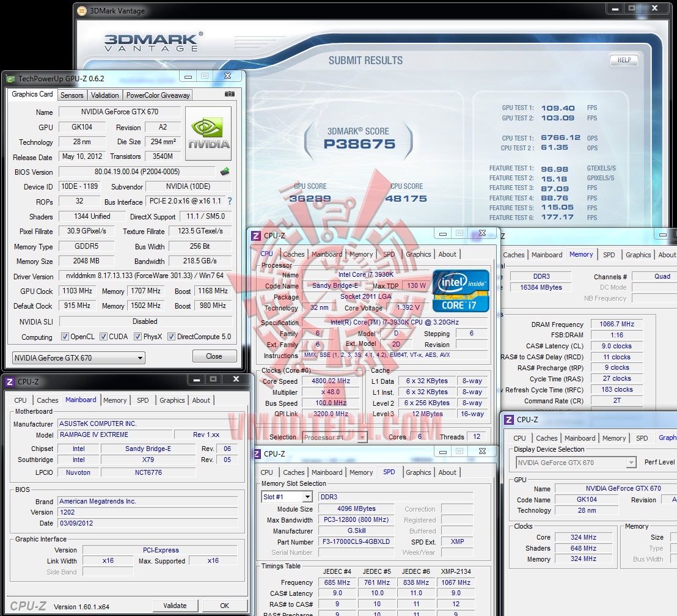The image size is (677, 616).
Task: Click the OK button in CPU-Z
Action: 224,606
